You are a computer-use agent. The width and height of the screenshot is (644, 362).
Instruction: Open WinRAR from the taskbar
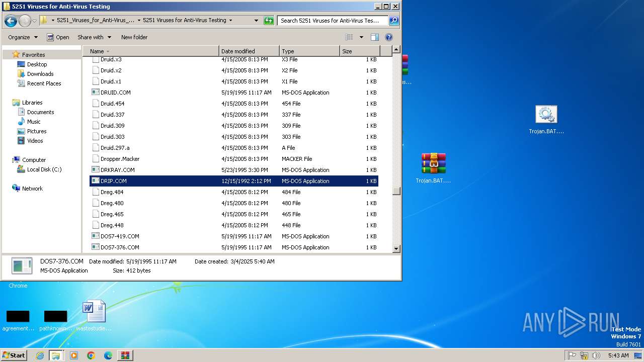[x=125, y=355]
